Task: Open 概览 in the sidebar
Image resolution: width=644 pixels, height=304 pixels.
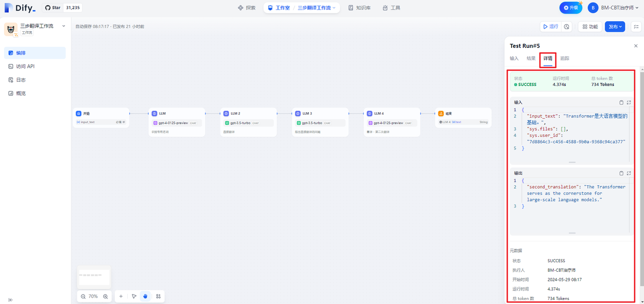Action: [x=35, y=94]
